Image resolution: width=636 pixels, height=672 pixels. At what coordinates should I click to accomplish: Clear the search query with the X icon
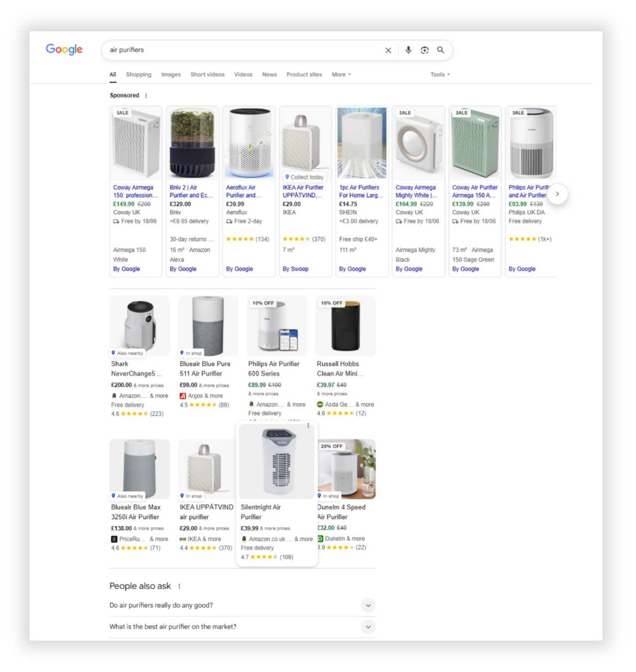point(388,50)
